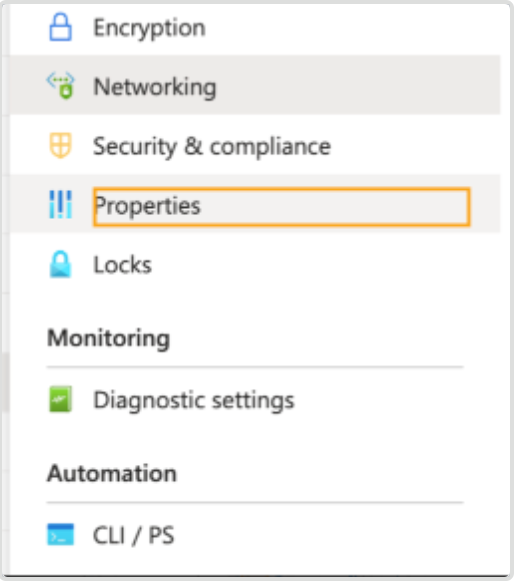Click the light-blue padlock Locks icon
Viewport: 516px width, 582px height.
(x=61, y=264)
